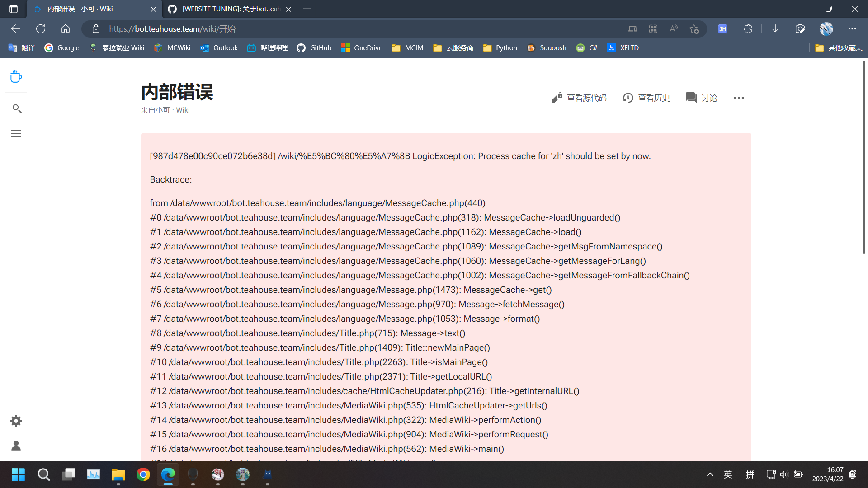Mute volume from the system tray
868x488 pixels.
tap(784, 474)
